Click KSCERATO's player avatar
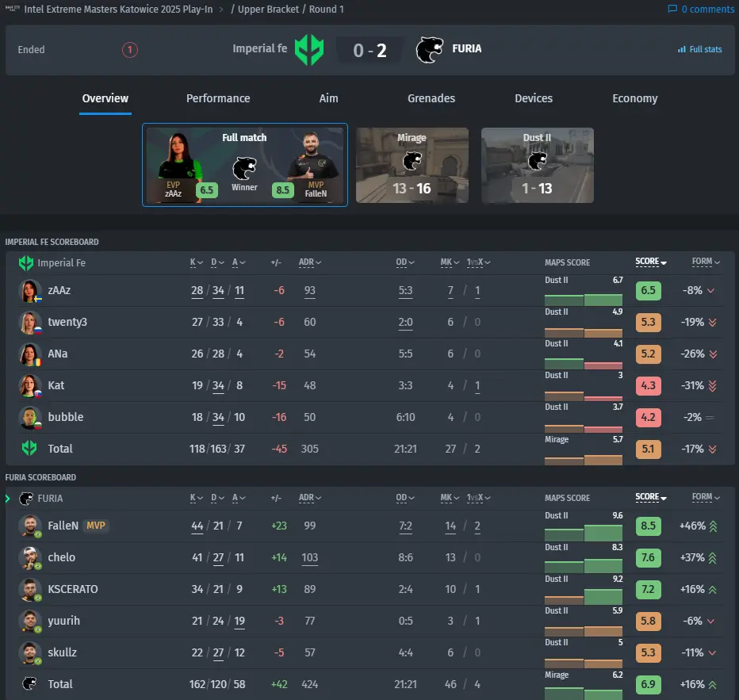 click(29, 590)
